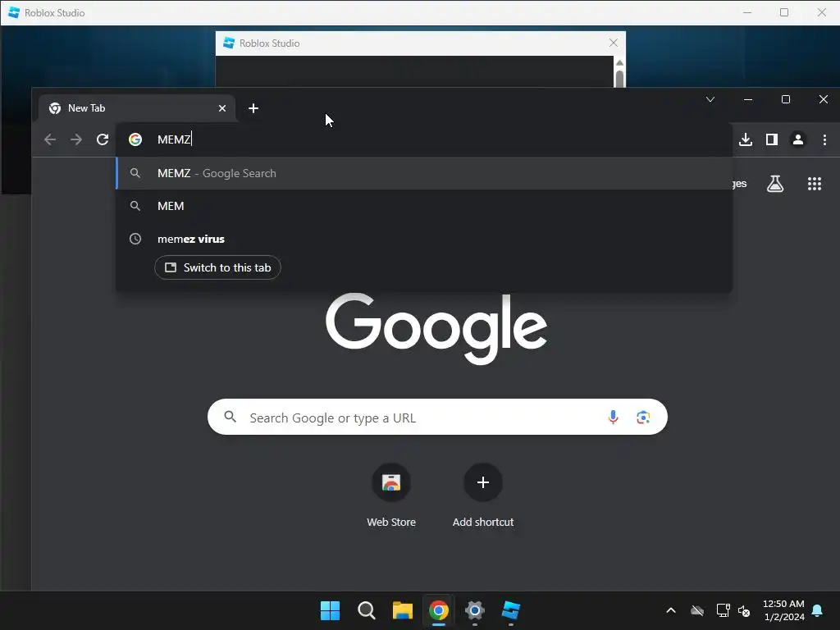Start voice search with microphone icon
This screenshot has height=630, width=840.
click(x=614, y=418)
